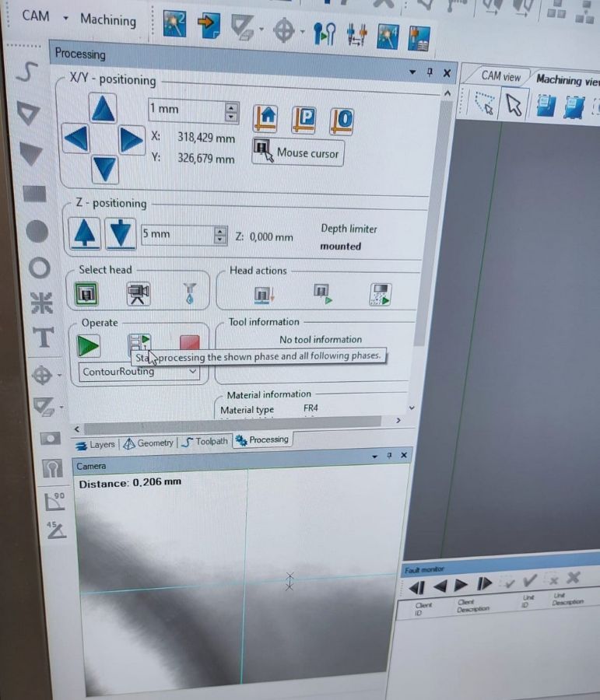This screenshot has height=700, width=600.
Task: Select the curve path tool in left sidebar
Action: [27, 72]
